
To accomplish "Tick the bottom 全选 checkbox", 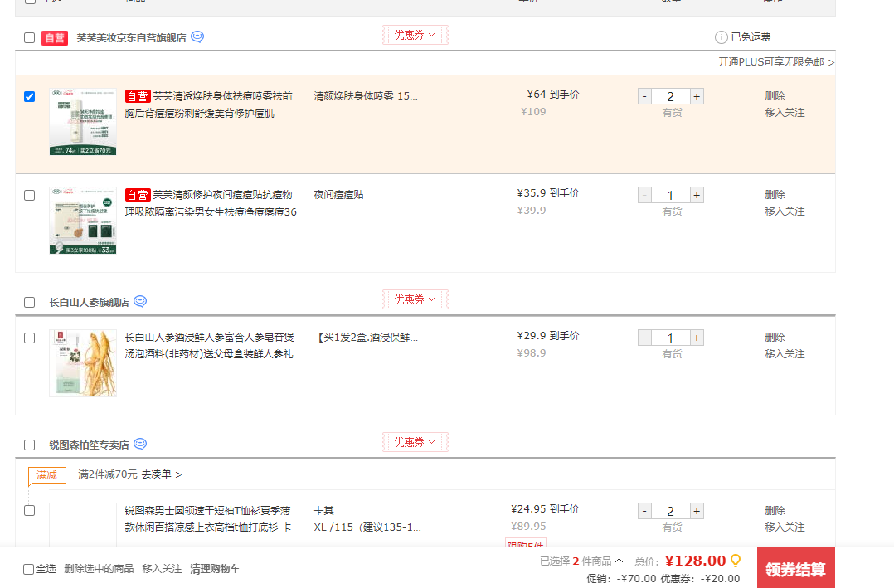I will click(28, 569).
